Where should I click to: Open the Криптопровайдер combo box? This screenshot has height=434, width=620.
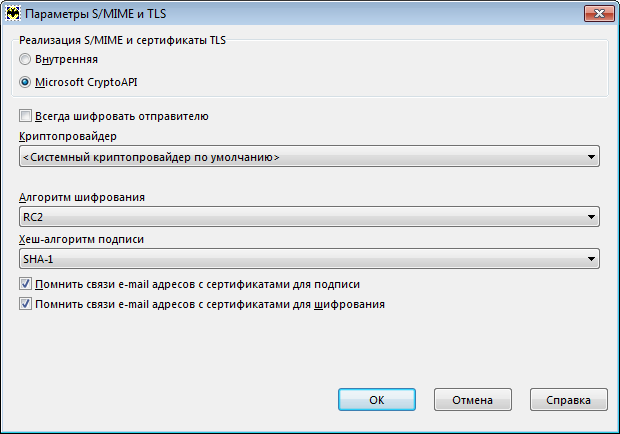309,157
